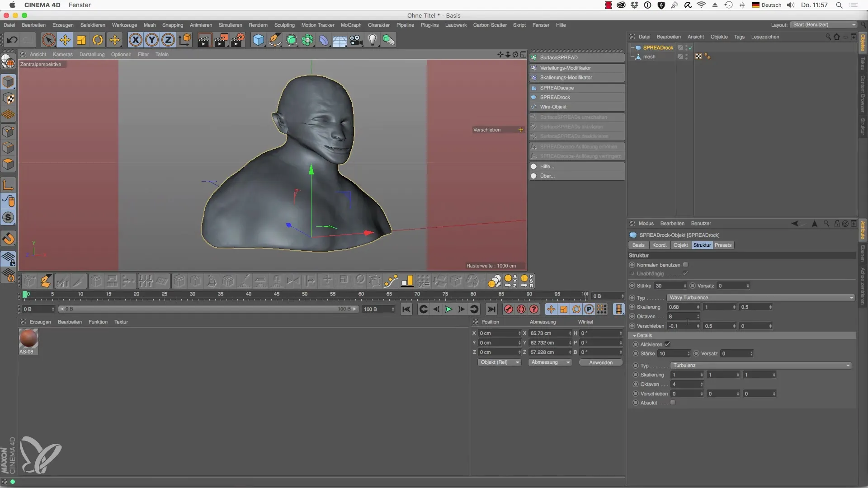Open macOS Spotlight search icon
The image size is (868, 488).
(839, 5)
